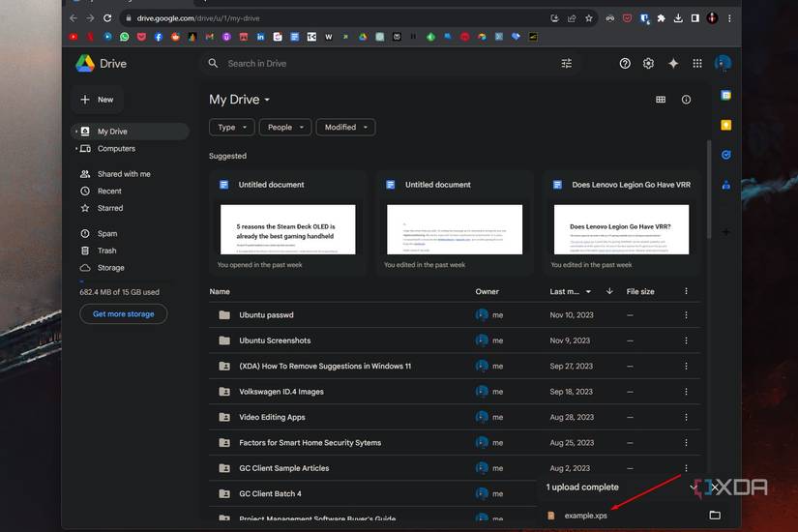Open the People filter dropdown
798x532 pixels.
point(285,128)
